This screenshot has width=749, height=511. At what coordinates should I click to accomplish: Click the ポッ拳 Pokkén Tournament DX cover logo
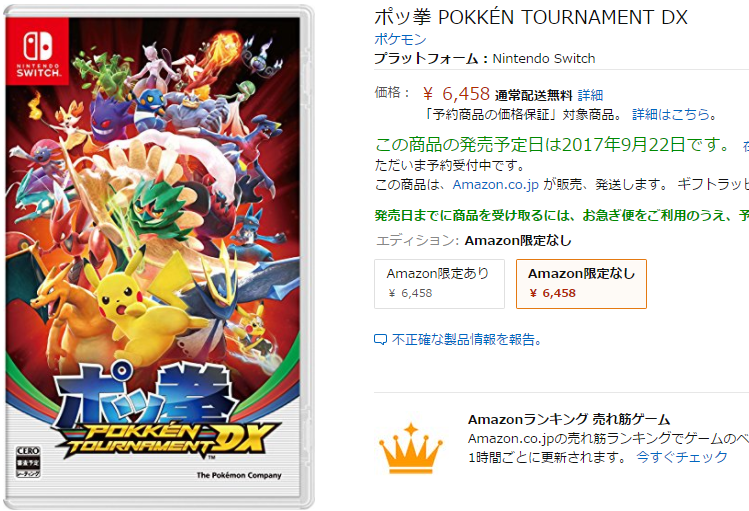[x=162, y=413]
